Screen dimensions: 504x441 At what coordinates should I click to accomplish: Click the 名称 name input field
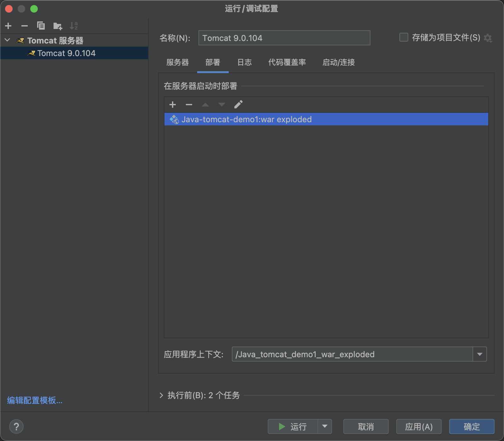click(284, 38)
